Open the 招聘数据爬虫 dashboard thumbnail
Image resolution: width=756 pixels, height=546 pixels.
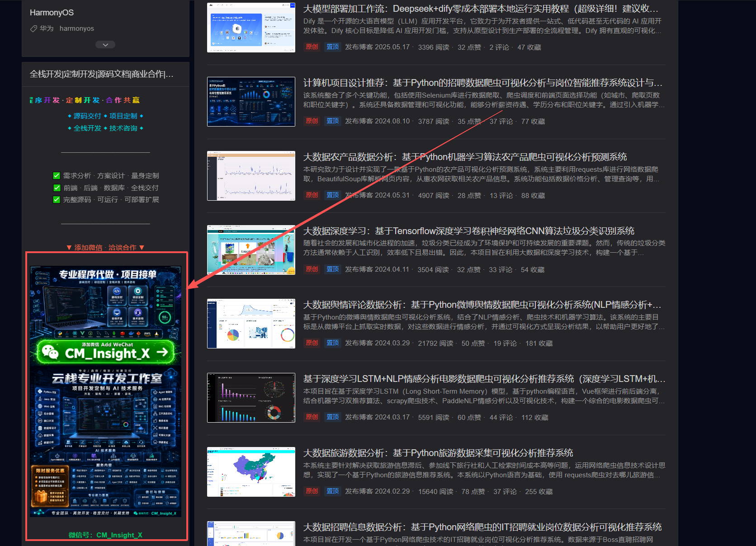251,102
